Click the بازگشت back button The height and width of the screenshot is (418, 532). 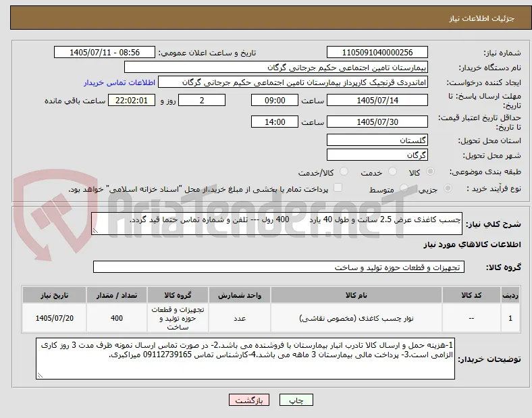[249, 400]
